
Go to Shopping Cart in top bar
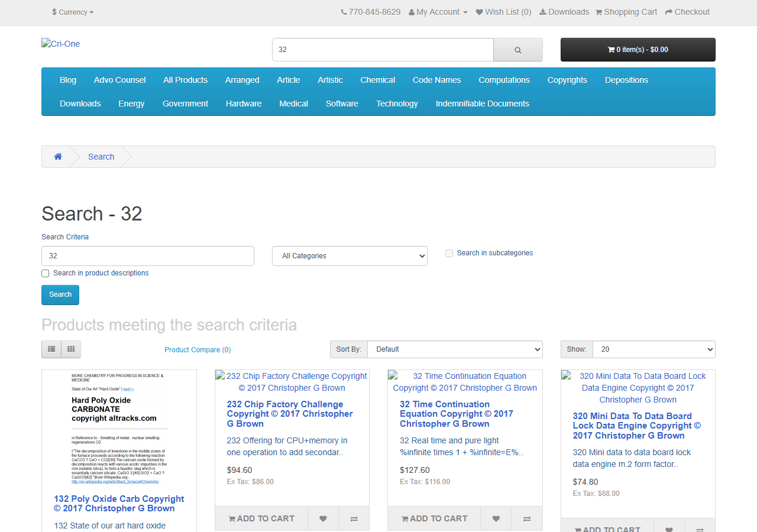(626, 12)
